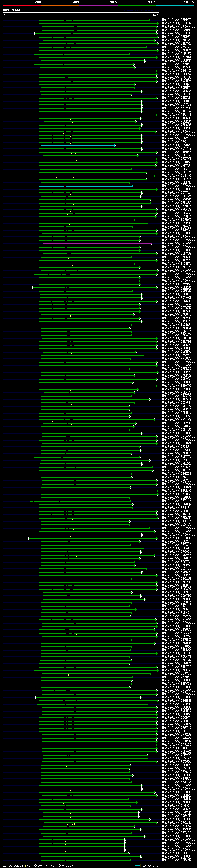197x868 pixels.
Task: Click the UniRef100_A7RPE1 hit label
Action: coord(177,37)
